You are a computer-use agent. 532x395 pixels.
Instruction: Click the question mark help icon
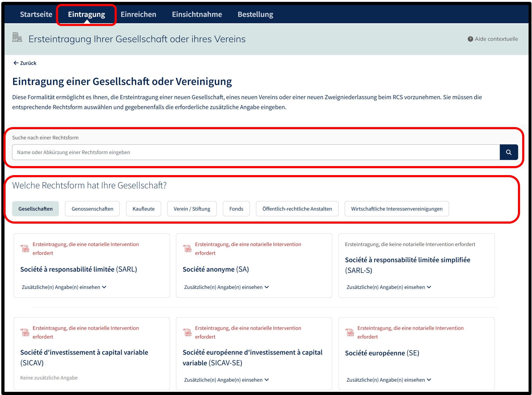click(x=470, y=39)
